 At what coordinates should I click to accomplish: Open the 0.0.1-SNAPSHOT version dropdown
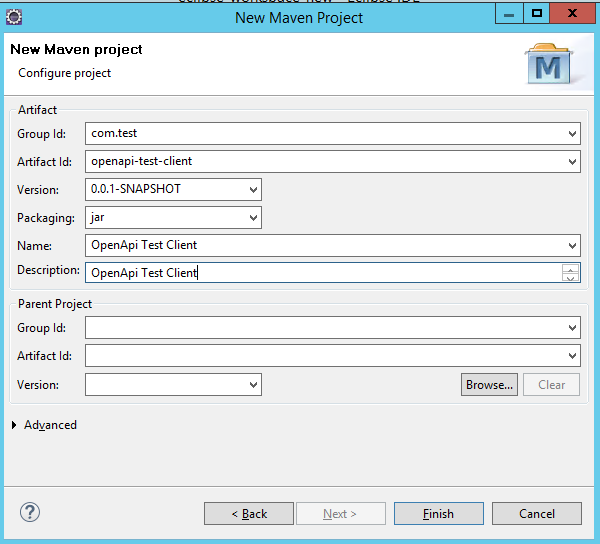(x=253, y=190)
